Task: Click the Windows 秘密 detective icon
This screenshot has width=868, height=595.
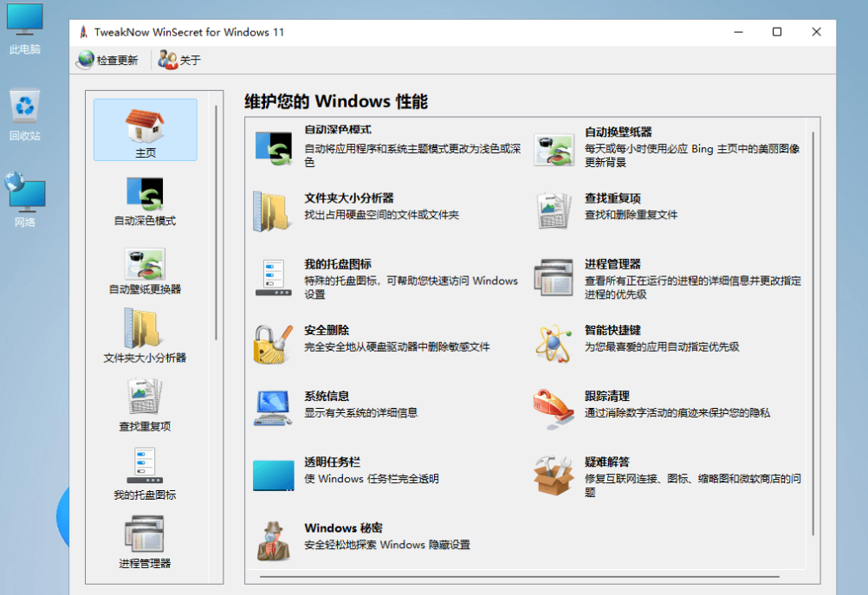Action: 274,541
